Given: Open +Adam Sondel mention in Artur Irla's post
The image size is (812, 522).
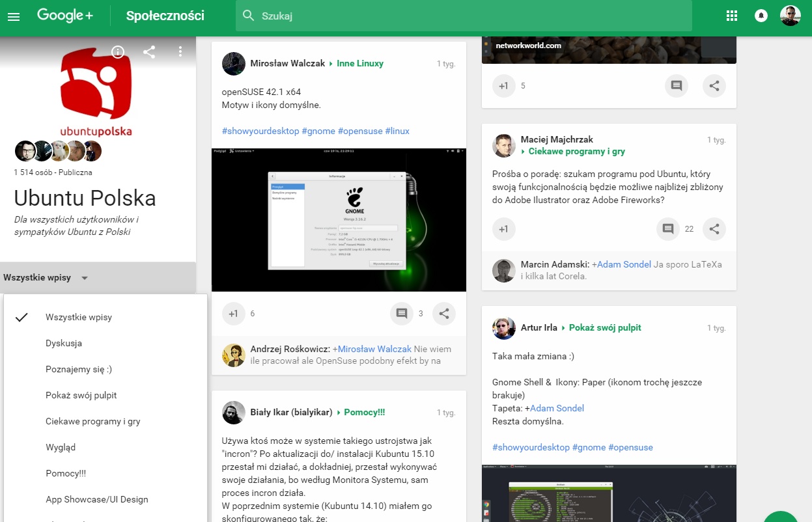Looking at the screenshot, I should pyautogui.click(x=554, y=408).
